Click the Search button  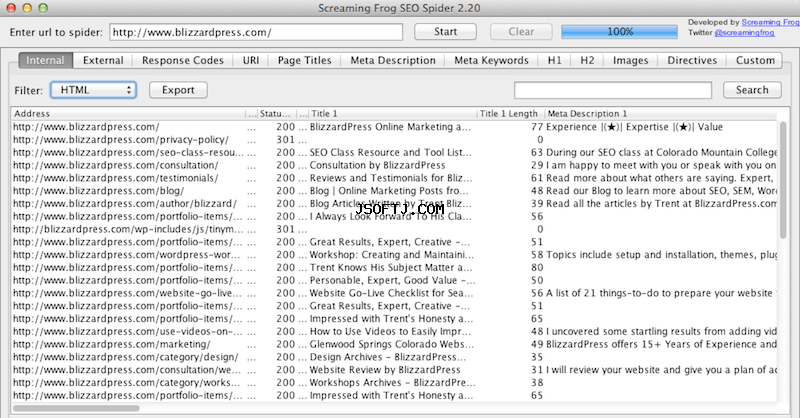(x=752, y=90)
